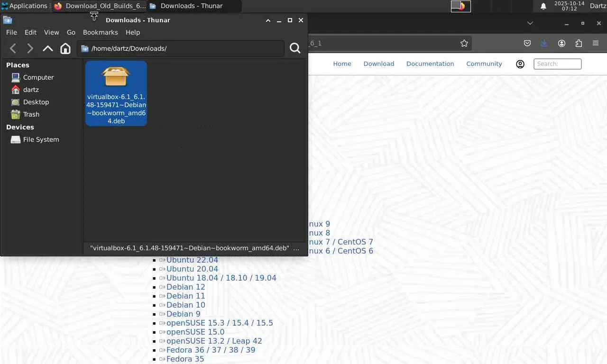607x364 pixels.
Task: Click the link ending in CentOS 7
Action: [x=341, y=242]
